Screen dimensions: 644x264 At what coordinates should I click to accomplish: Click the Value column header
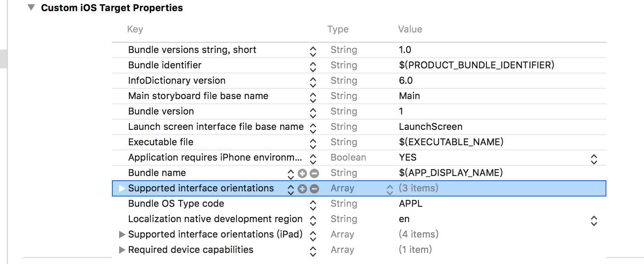pyautogui.click(x=410, y=29)
